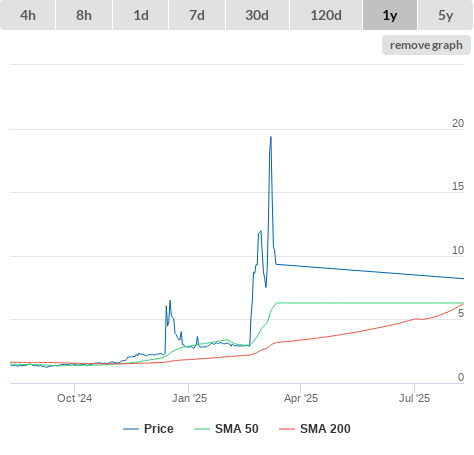The image size is (474, 455).
Task: Click the green SMA 50 legend marker
Action: coord(202,429)
